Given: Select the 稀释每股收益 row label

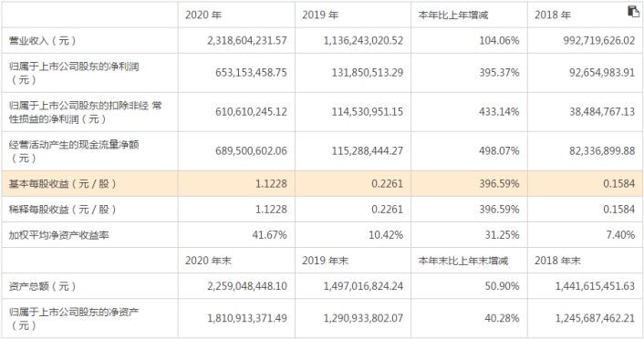Looking at the screenshot, I should pyautogui.click(x=62, y=210).
